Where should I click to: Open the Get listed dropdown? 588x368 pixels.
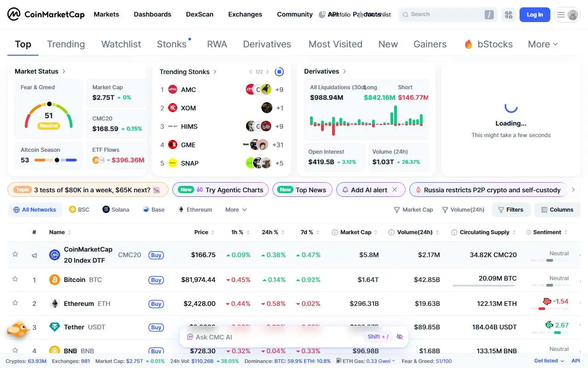coord(549,361)
